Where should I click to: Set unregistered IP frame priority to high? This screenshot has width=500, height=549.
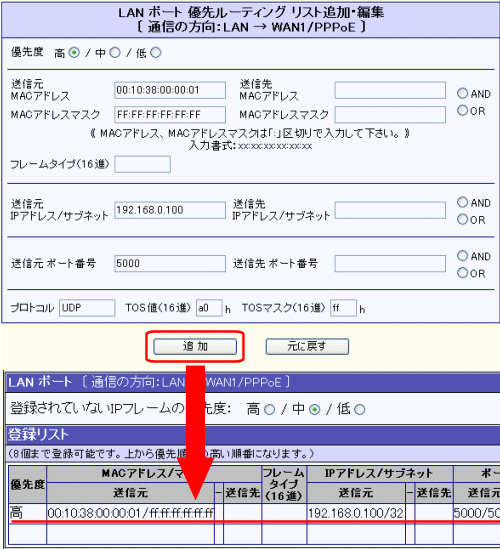tap(270, 410)
